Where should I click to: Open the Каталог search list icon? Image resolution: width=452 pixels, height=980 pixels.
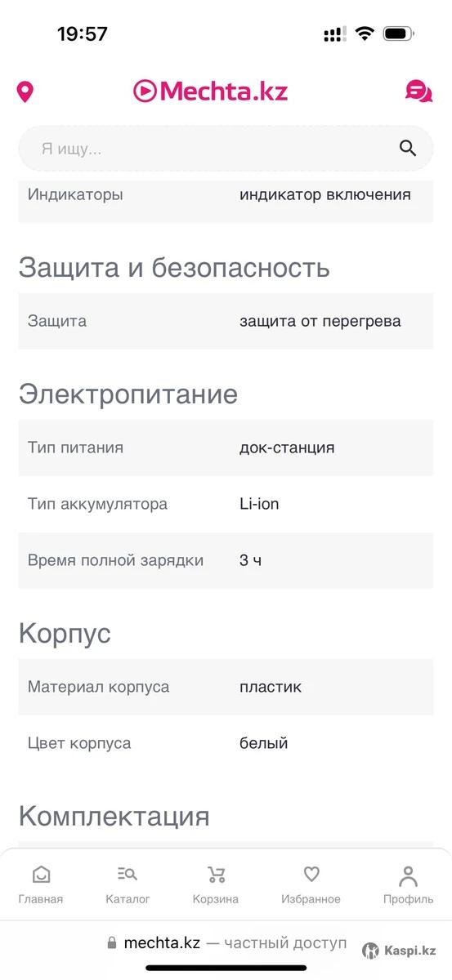pos(128,875)
